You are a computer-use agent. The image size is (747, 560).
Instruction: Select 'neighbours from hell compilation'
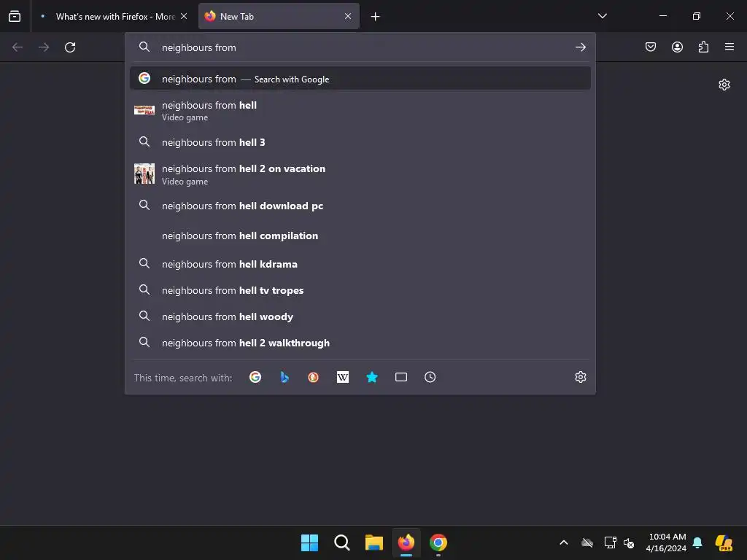click(x=360, y=236)
